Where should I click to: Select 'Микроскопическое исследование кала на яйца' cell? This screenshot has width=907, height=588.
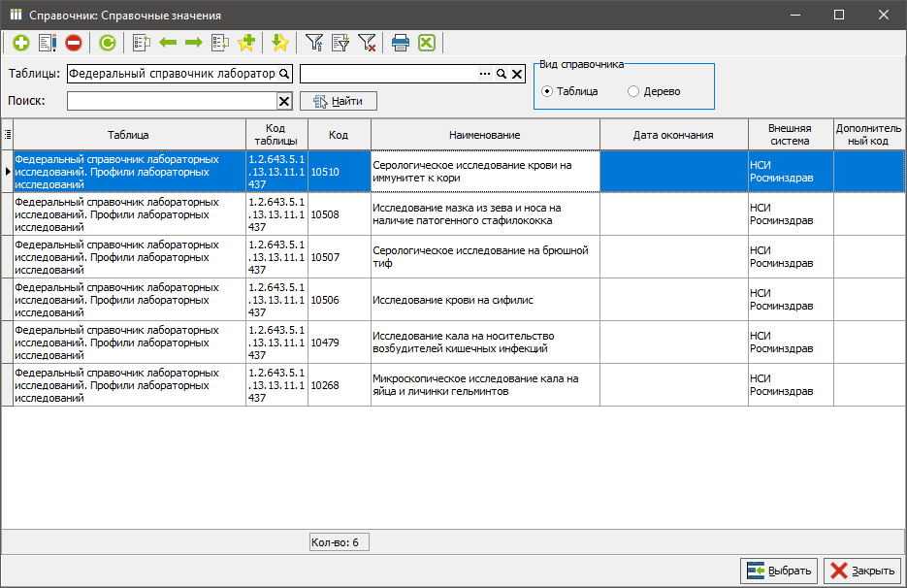tap(485, 385)
